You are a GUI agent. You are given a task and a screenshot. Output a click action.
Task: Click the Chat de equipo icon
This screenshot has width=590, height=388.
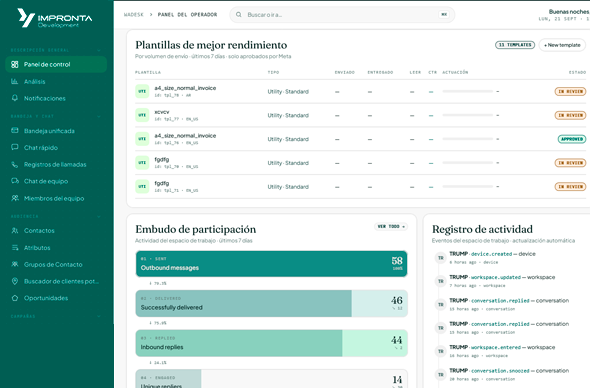(15, 181)
